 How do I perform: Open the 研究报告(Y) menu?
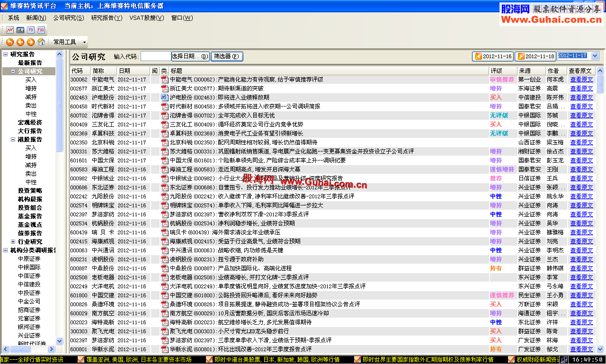click(107, 18)
